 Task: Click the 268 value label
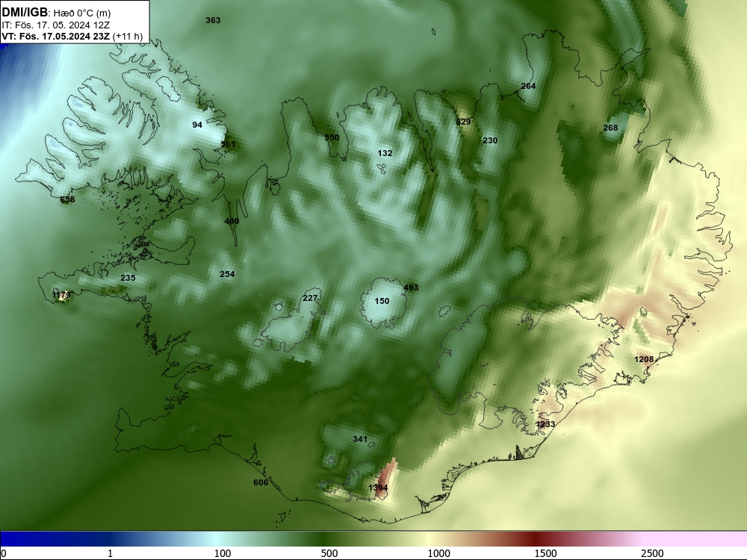coord(610,128)
